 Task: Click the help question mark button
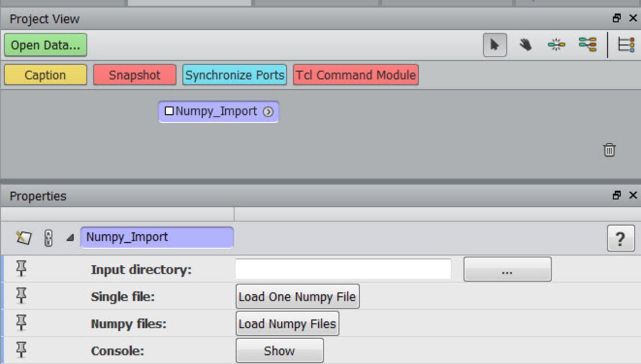[620, 238]
